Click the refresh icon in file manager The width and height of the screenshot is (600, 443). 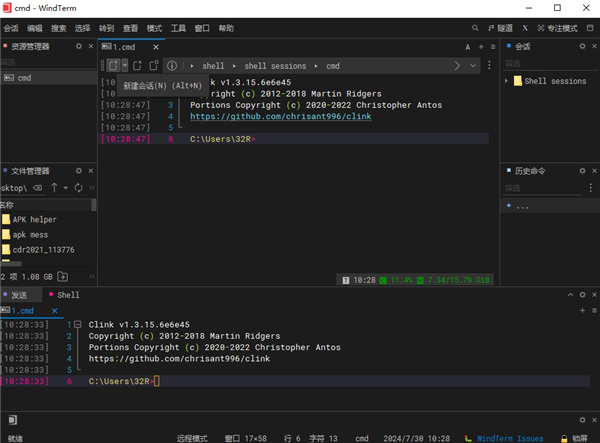pyautogui.click(x=79, y=187)
